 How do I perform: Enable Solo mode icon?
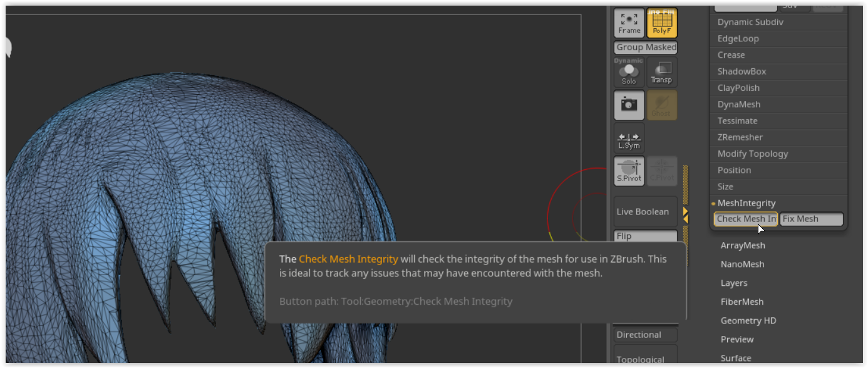(x=629, y=72)
